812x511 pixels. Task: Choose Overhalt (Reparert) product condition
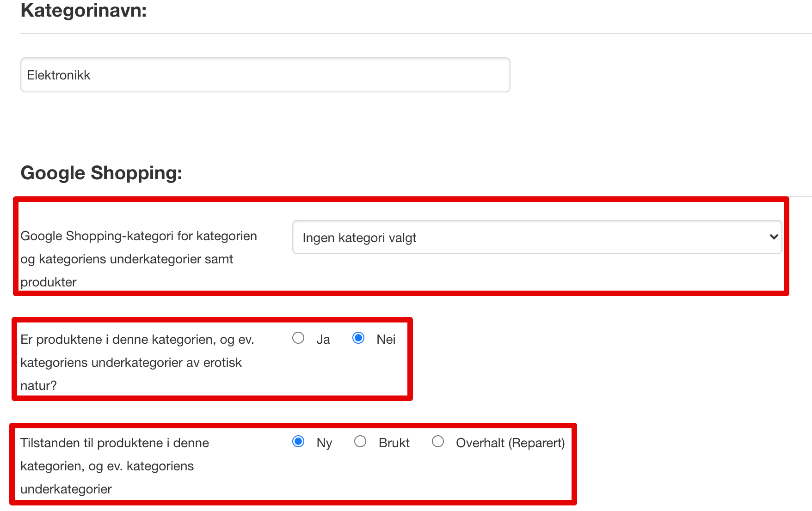pos(438,442)
